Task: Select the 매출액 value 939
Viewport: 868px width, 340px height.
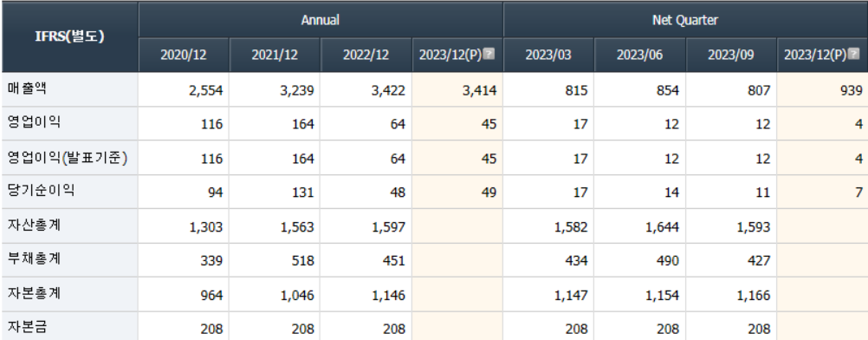Action: coord(852,90)
